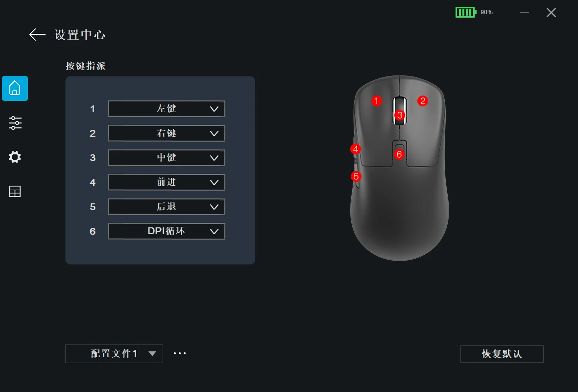Image resolution: width=578 pixels, height=392 pixels.
Task: Open the 配置文件1 profile selector
Action: [x=114, y=354]
